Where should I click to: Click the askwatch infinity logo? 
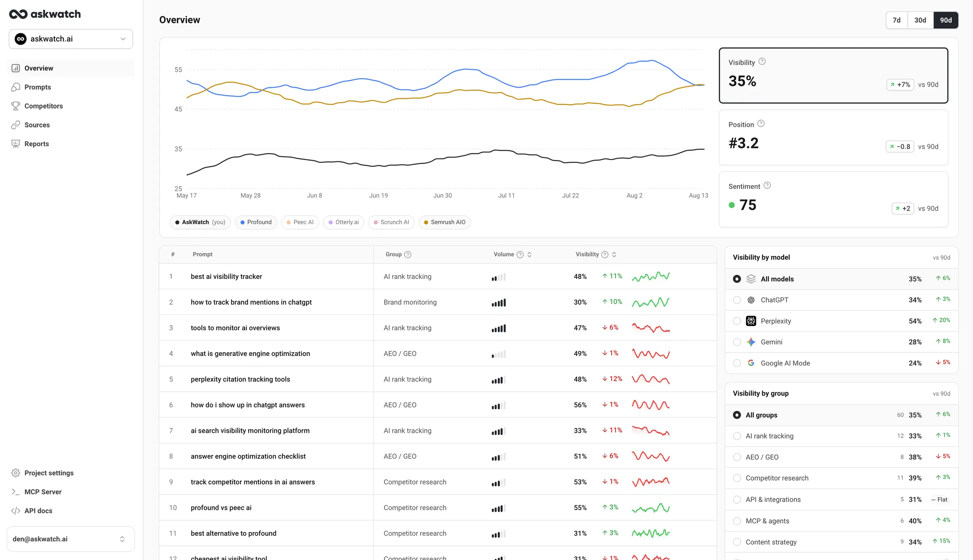point(18,14)
